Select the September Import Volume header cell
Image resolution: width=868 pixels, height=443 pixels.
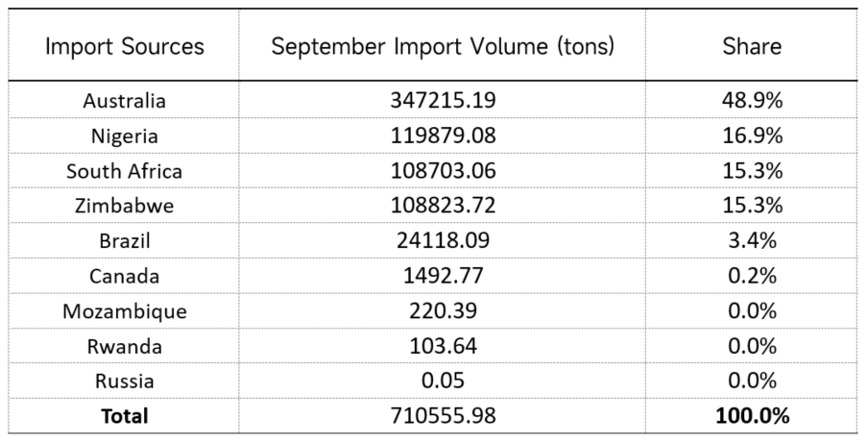coord(443,47)
